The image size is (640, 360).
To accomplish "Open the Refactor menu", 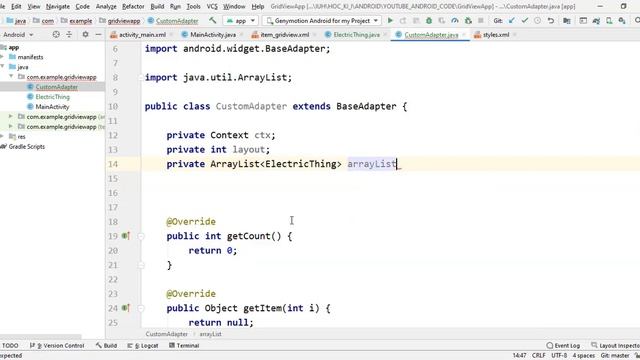I will click(133, 7).
